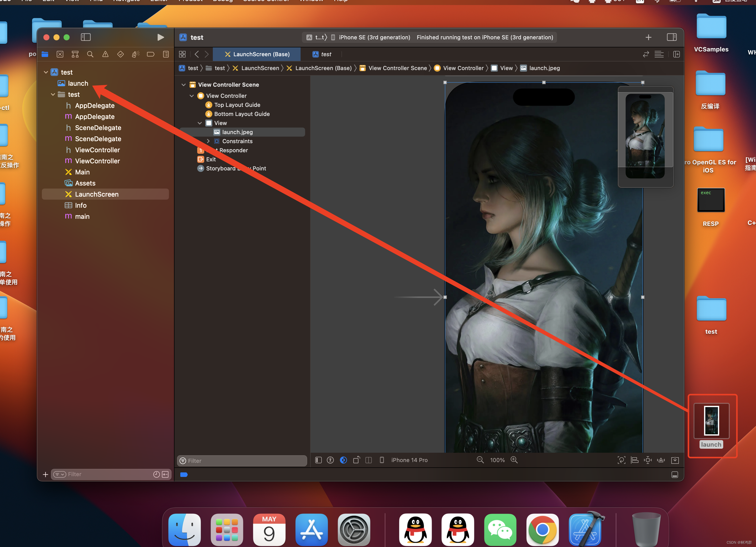Open the Find navigator magnifier icon
The image size is (756, 547).
(x=90, y=54)
